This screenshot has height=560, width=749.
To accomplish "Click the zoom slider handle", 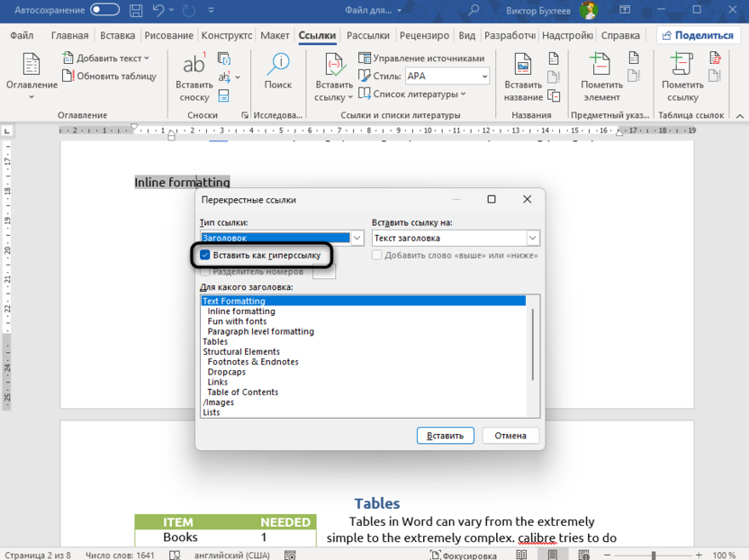I will [x=654, y=555].
